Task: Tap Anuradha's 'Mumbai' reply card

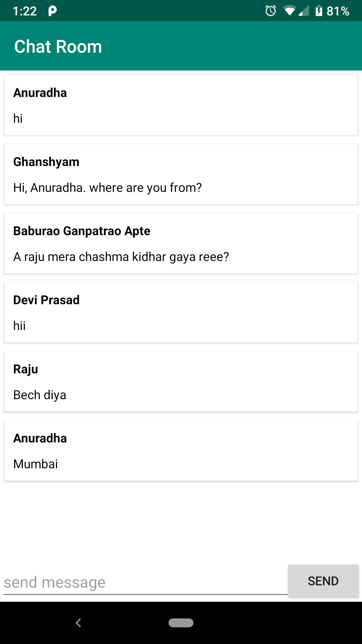Action: pos(181,450)
